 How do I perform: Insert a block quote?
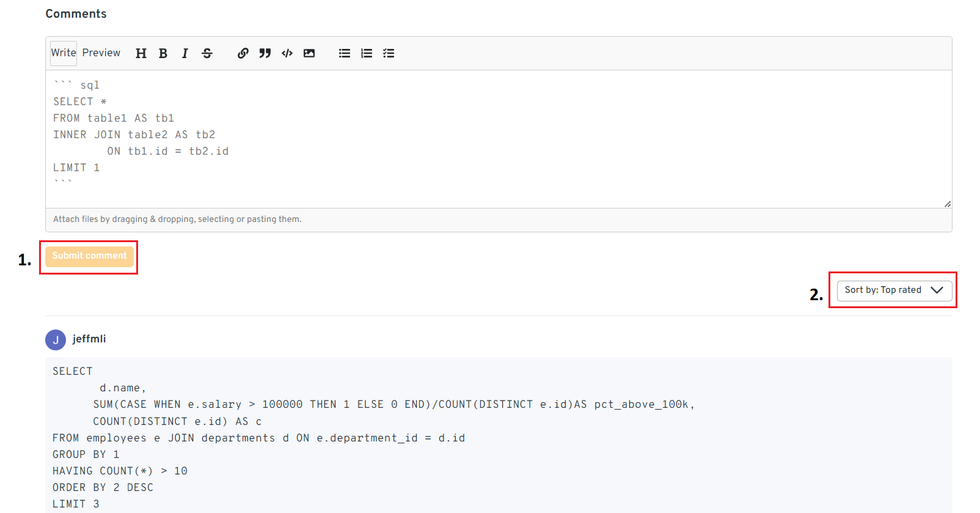tap(265, 54)
